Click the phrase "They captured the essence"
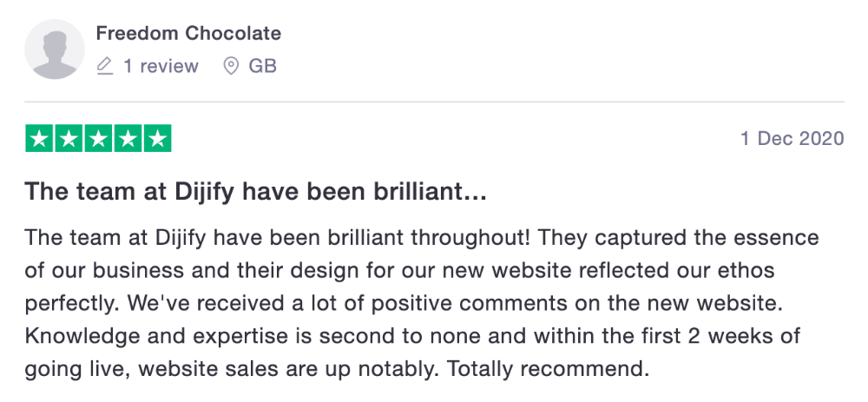Screen dimensions: 868x402 pos(678,238)
